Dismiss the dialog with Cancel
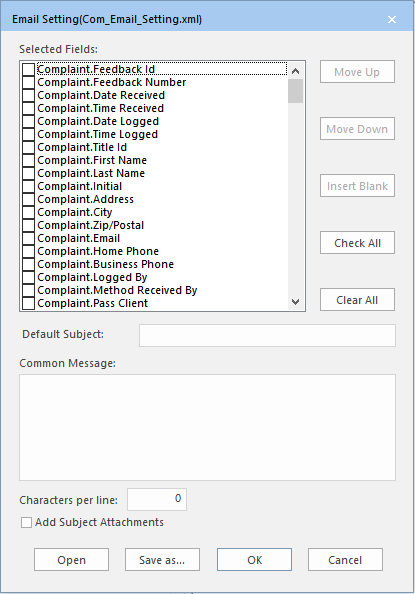Screen dimensions: 415x594 pyautogui.click(x=345, y=560)
